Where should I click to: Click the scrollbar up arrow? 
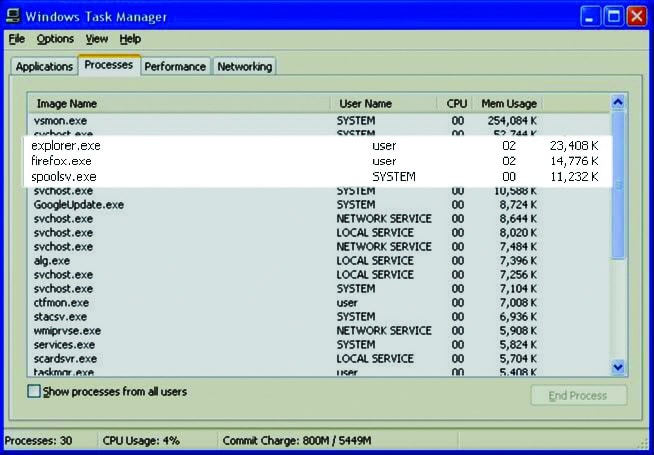click(x=617, y=102)
